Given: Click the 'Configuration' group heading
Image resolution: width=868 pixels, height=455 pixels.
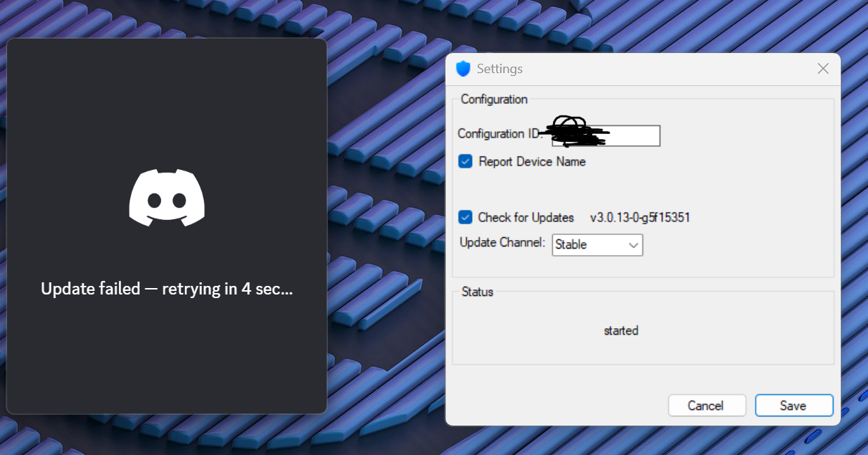Looking at the screenshot, I should (x=494, y=99).
